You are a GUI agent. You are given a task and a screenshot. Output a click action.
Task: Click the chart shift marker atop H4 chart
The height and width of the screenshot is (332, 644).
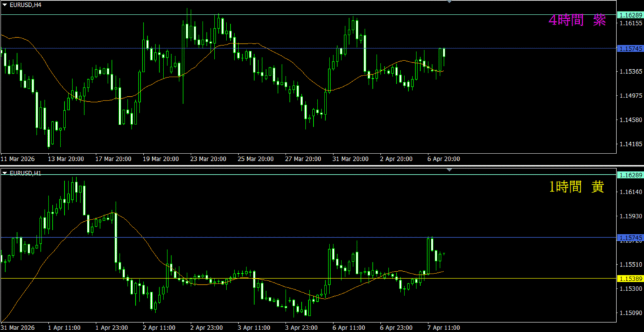[x=449, y=3]
